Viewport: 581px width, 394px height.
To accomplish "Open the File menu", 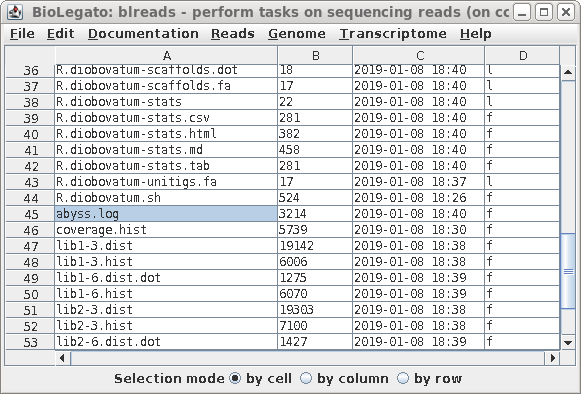I will pos(22,34).
